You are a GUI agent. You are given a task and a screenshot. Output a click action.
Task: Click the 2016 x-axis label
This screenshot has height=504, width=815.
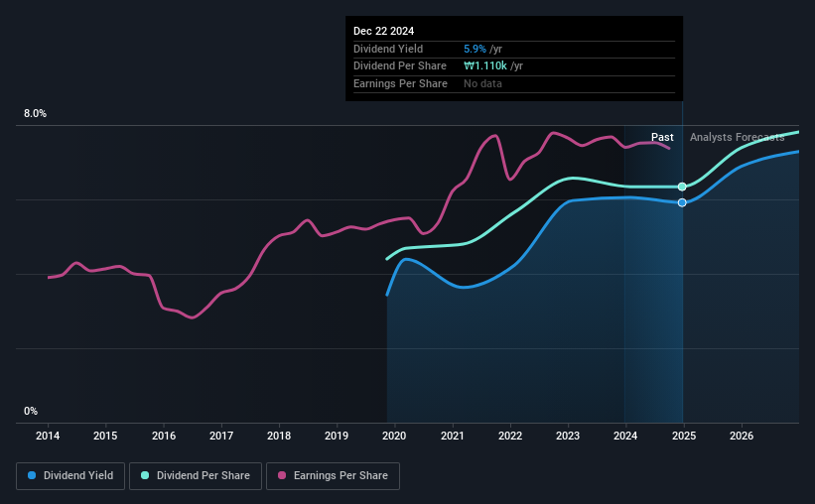pyautogui.click(x=164, y=436)
